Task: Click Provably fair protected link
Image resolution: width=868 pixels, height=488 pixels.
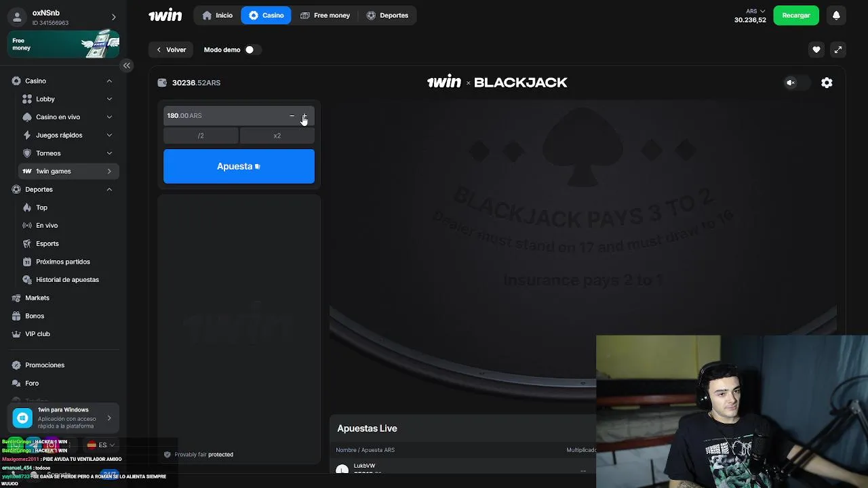Action: pos(203,455)
